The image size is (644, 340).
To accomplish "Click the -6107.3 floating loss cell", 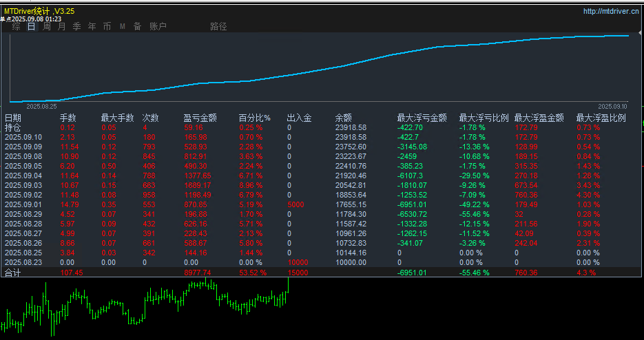I will coord(411,176).
